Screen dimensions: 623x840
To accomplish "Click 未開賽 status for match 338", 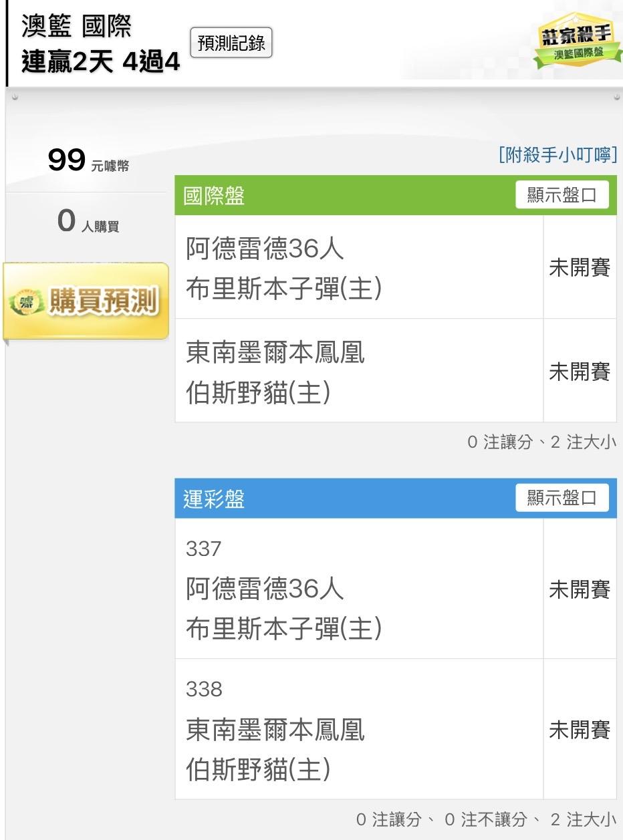I will pyautogui.click(x=580, y=729).
